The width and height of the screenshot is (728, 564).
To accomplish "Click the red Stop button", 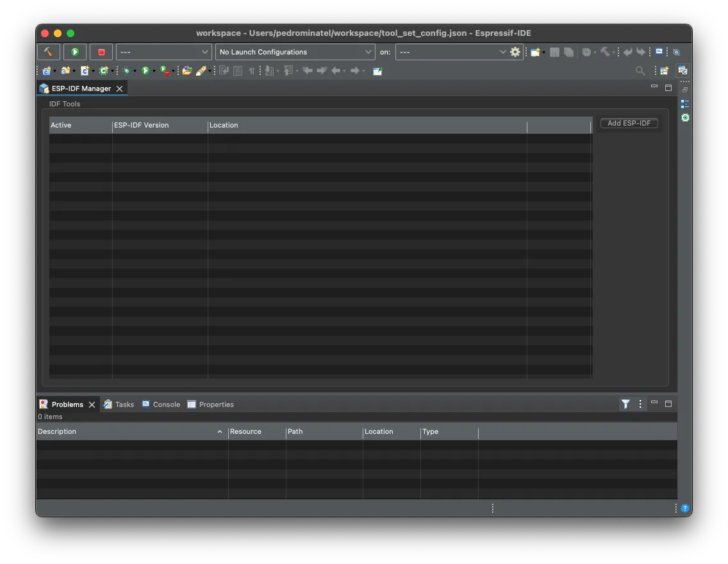I will click(101, 52).
